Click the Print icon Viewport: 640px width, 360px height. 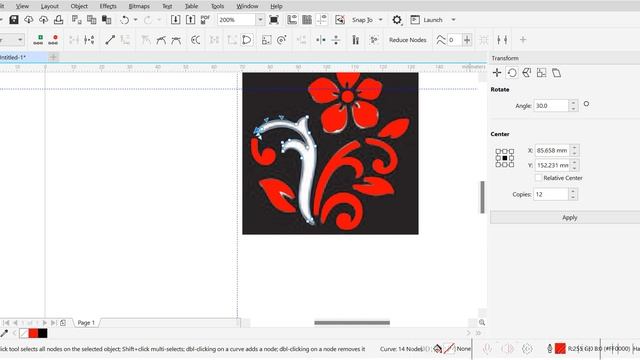click(58, 20)
